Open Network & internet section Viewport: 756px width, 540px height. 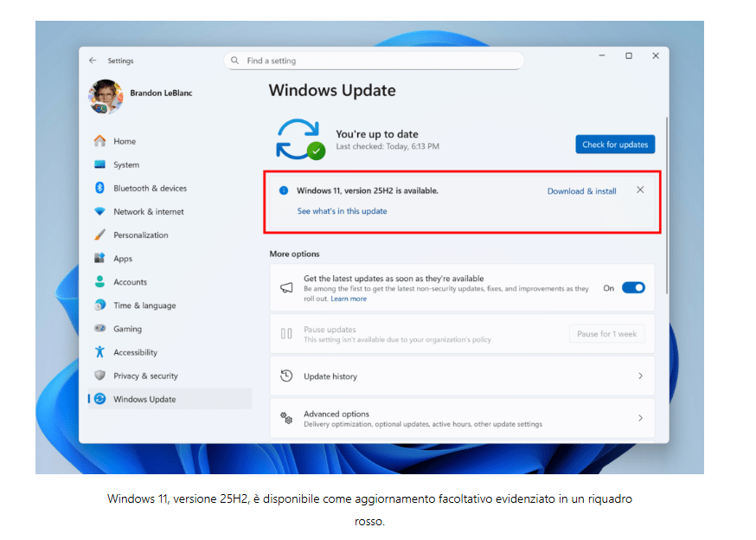coord(170,211)
